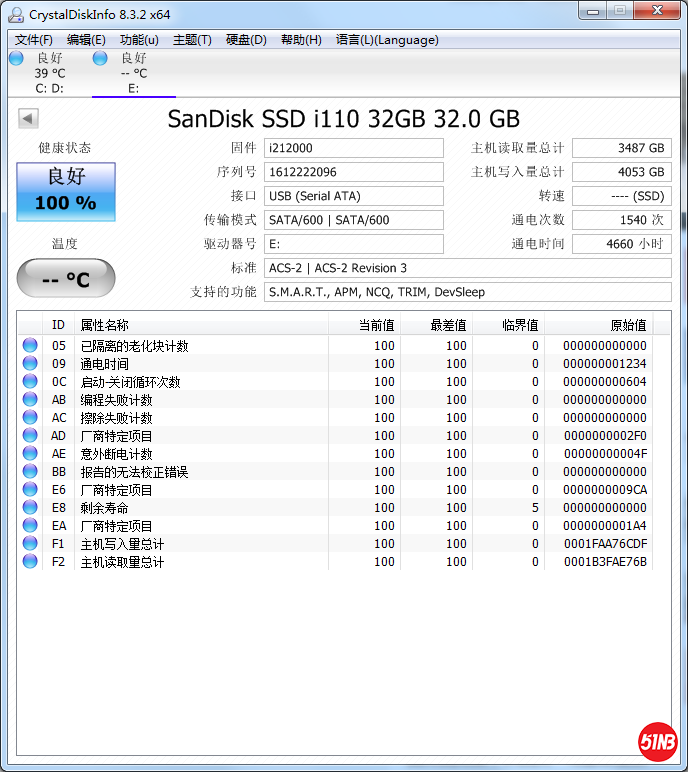Image resolution: width=688 pixels, height=772 pixels.
Task: Select the C: D: disk status icon
Action: click(x=17, y=59)
